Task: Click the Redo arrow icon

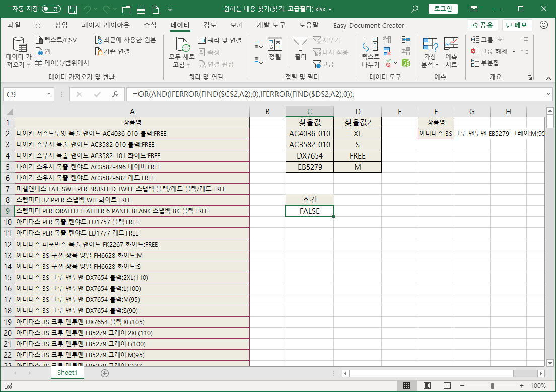Action: pyautogui.click(x=106, y=9)
